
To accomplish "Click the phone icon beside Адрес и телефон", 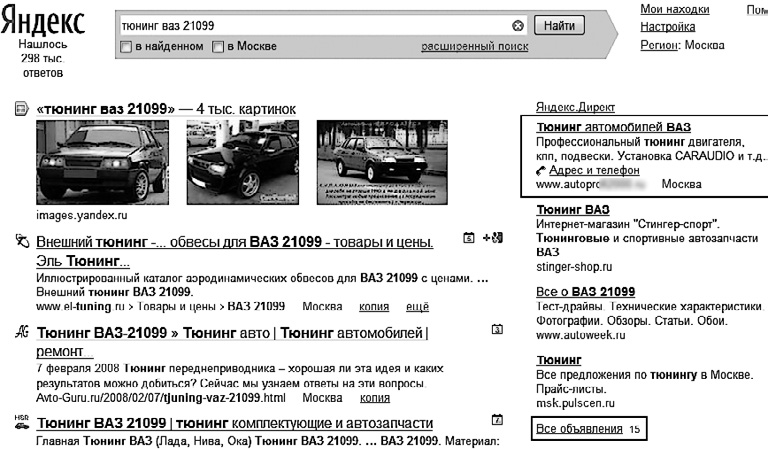I will pyautogui.click(x=541, y=171).
